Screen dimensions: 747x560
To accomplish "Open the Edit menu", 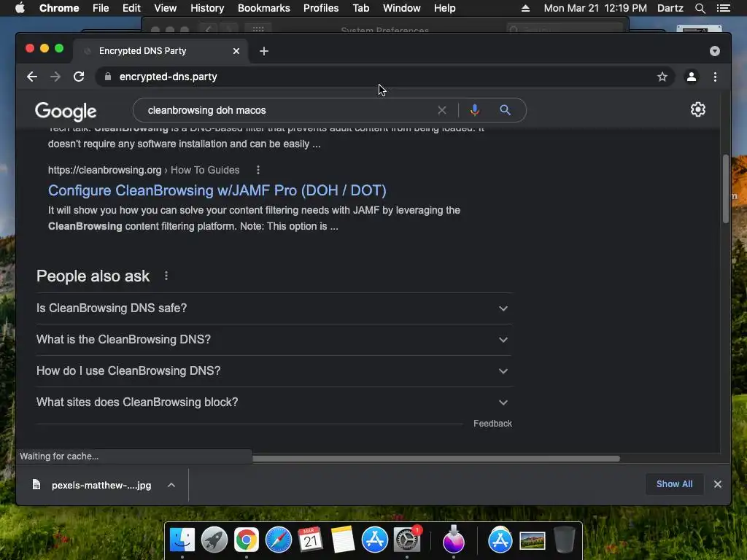I will coord(131,8).
